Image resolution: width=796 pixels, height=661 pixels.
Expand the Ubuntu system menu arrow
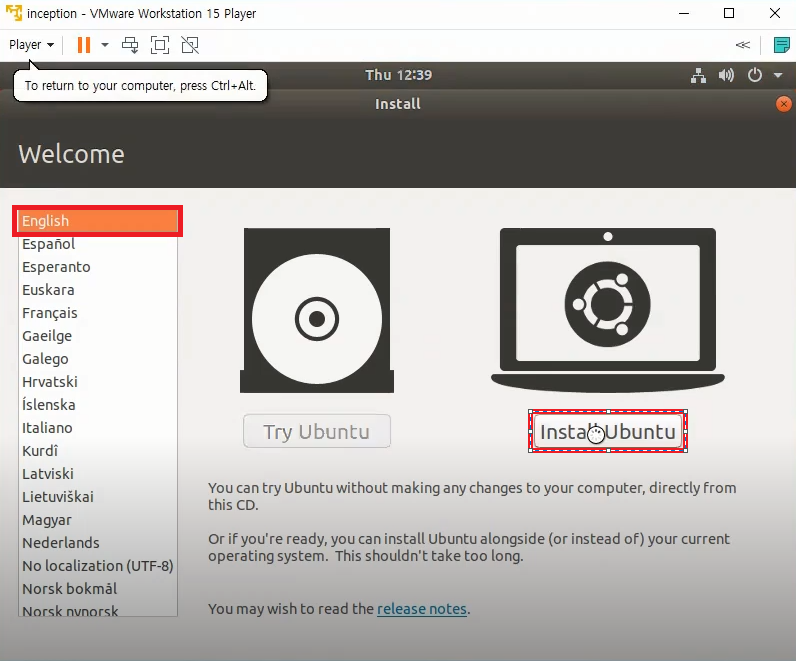778,76
